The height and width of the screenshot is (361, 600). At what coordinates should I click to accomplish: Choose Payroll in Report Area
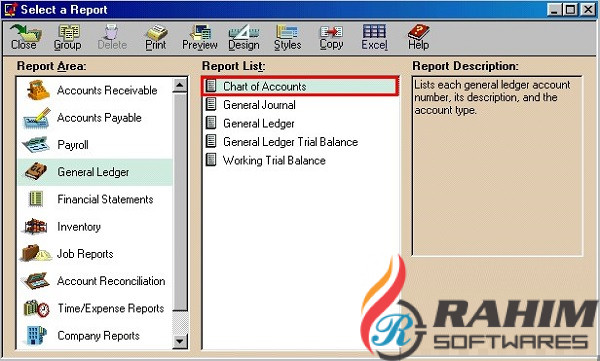[73, 145]
